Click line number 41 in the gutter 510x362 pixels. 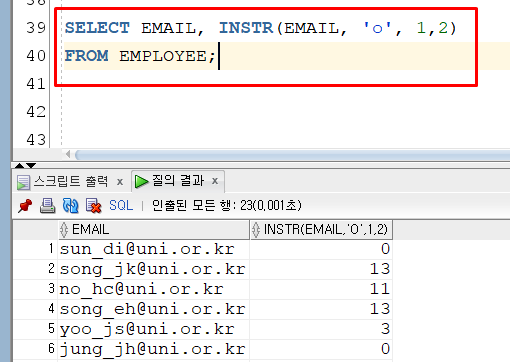pos(36,84)
